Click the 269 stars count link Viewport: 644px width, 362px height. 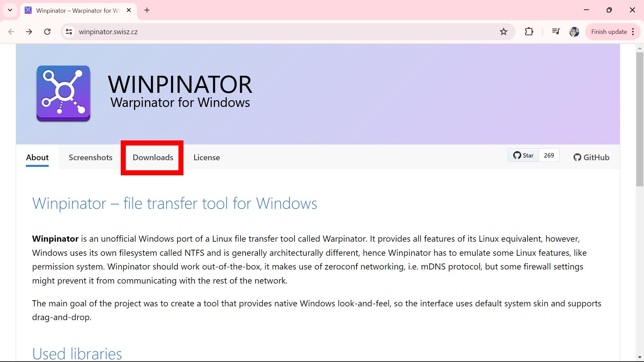pos(549,155)
